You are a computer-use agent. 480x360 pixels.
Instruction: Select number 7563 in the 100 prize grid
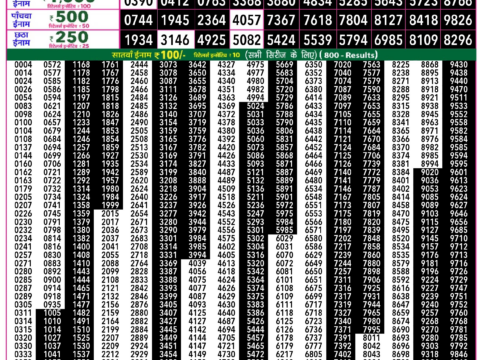coord(372,64)
